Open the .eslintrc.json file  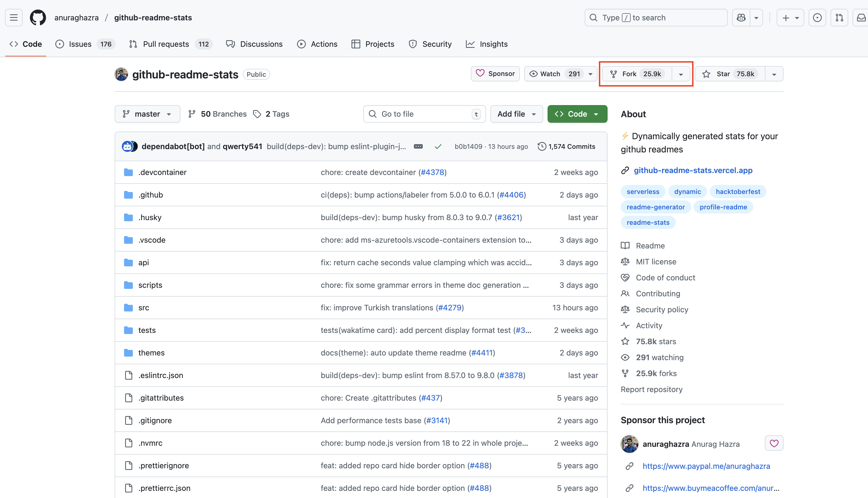click(161, 375)
